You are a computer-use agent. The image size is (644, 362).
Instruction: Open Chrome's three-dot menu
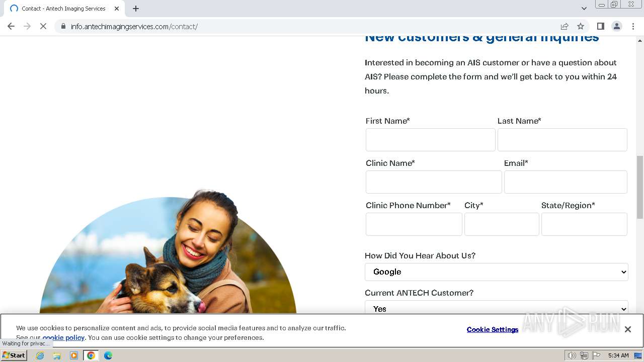tap(633, 26)
